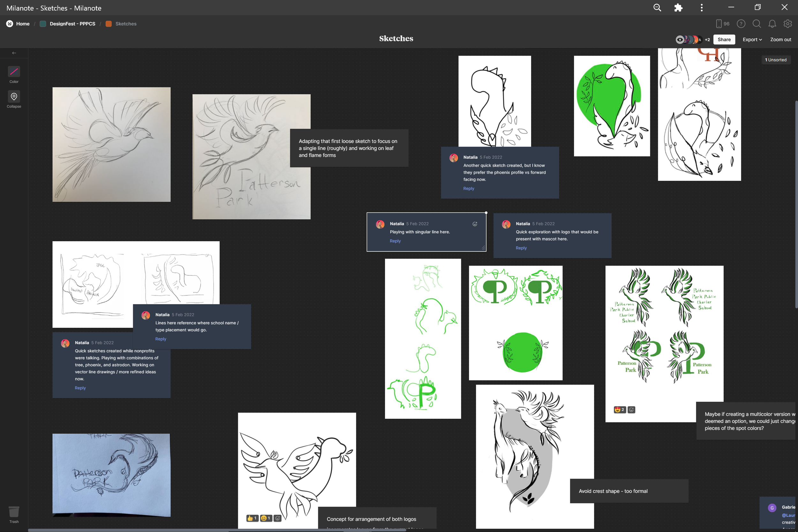Open the blue paper Patterson Park sketch

[111, 475]
